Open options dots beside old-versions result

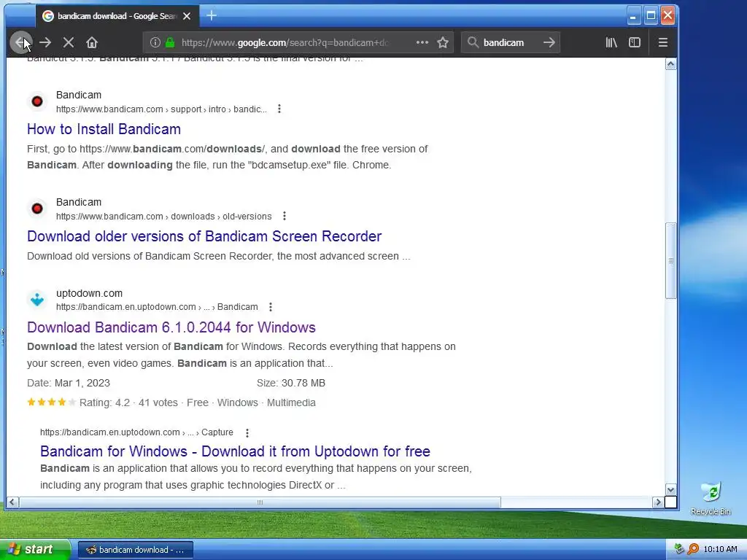click(x=285, y=216)
